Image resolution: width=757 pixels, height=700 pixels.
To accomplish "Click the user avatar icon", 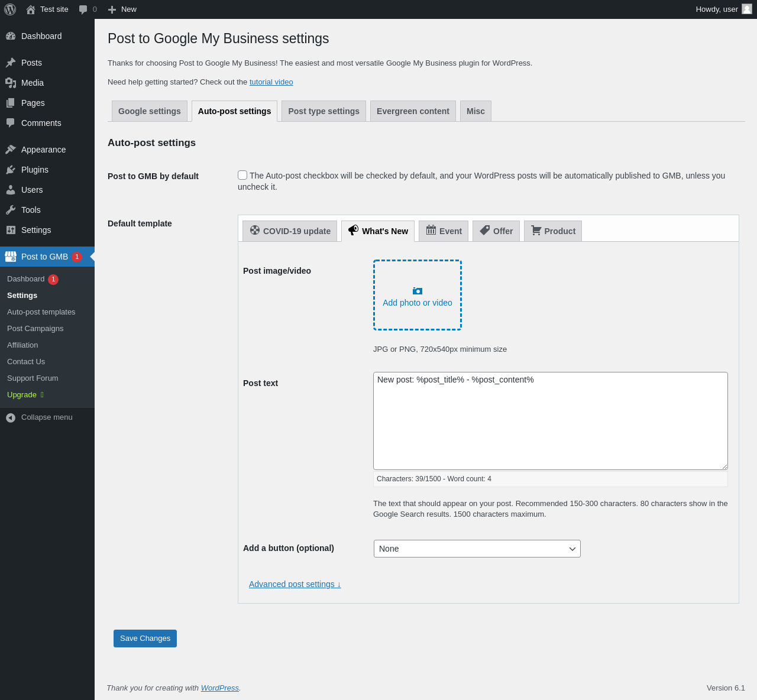I will (747, 9).
